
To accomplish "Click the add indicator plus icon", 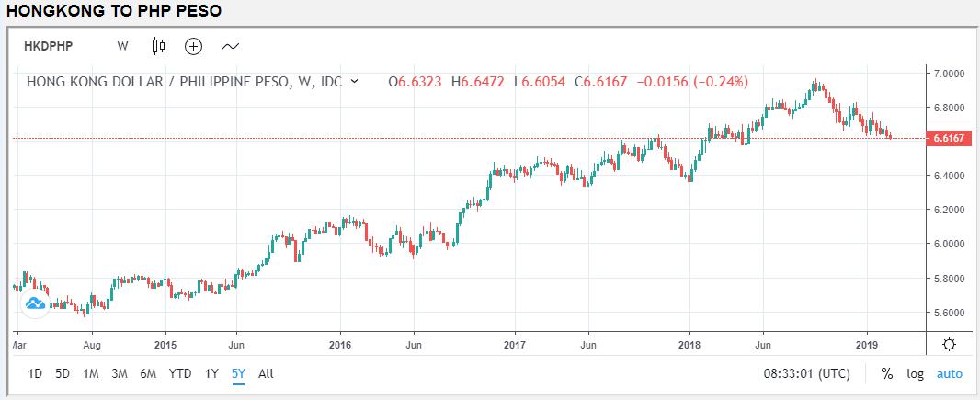I will (x=193, y=45).
